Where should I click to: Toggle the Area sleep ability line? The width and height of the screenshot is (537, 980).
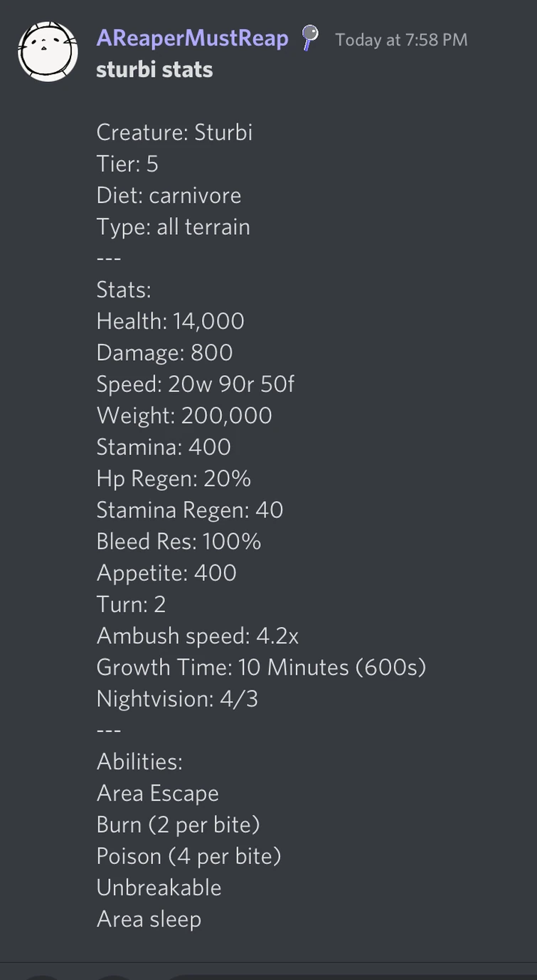point(149,918)
